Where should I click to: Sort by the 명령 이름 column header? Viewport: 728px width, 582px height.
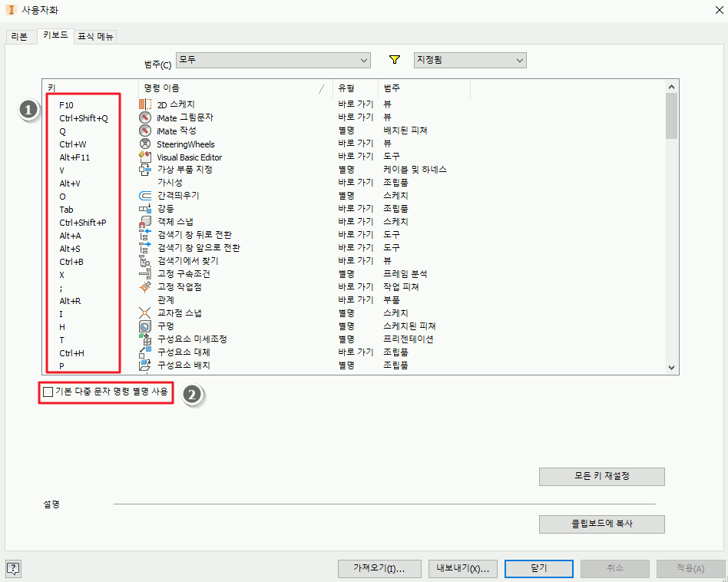coord(230,88)
